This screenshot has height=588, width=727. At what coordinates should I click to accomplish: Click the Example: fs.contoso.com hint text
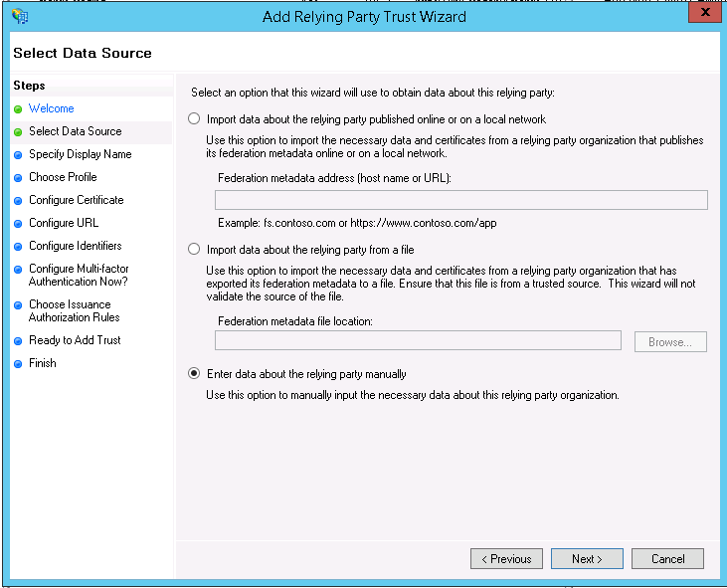pyautogui.click(x=357, y=223)
